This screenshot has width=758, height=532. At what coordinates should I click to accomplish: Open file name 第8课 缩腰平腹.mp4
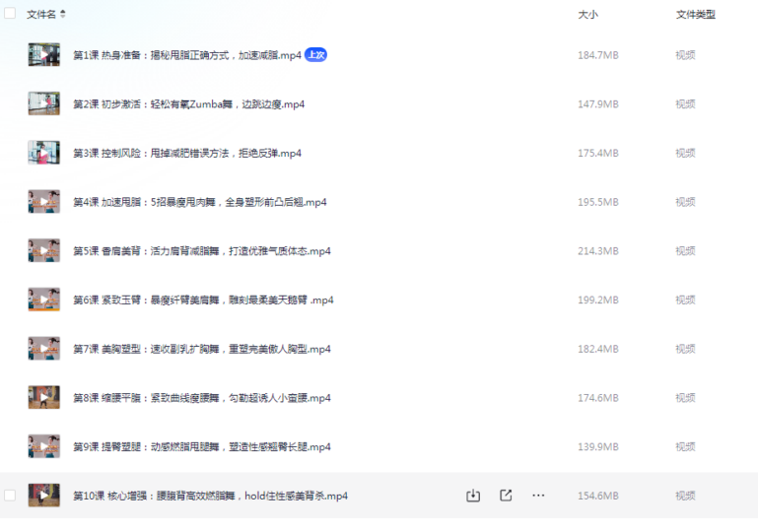click(202, 398)
